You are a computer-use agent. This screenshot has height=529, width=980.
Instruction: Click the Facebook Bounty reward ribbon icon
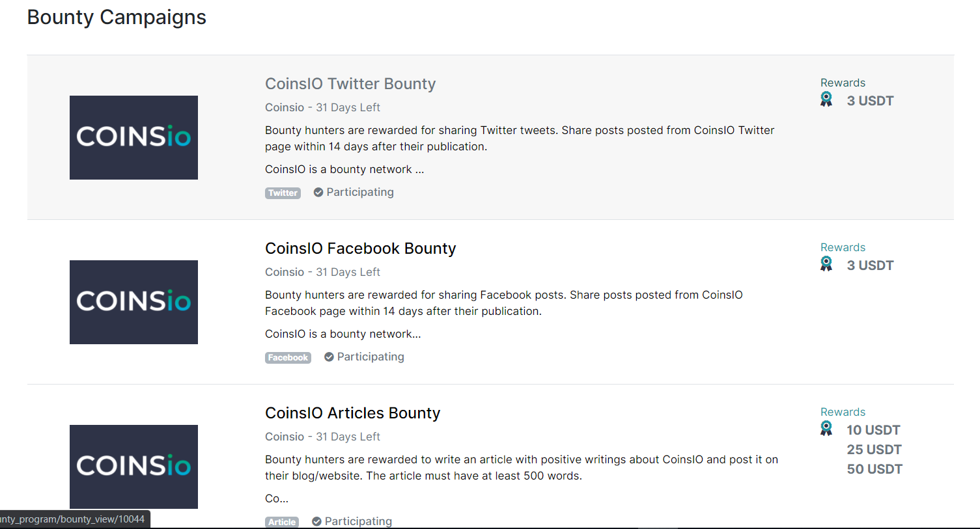click(x=826, y=264)
